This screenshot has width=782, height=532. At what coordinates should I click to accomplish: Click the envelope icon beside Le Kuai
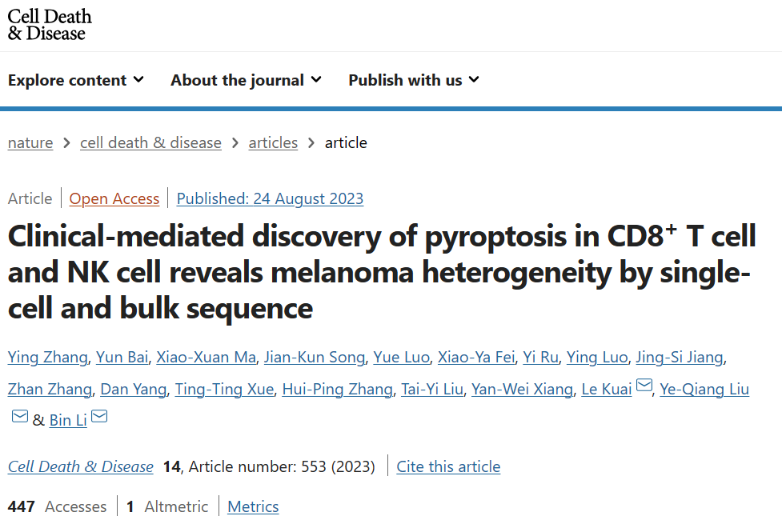(644, 386)
